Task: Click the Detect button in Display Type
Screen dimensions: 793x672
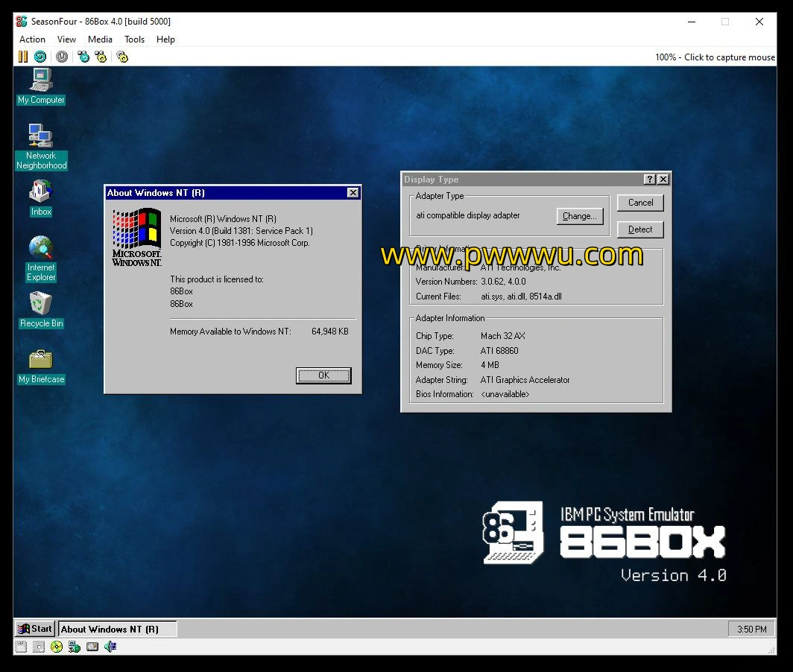Action: coord(640,229)
